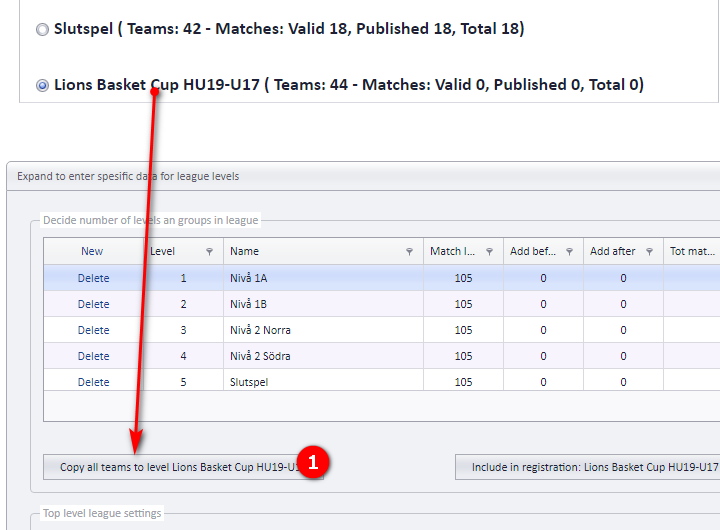Screen dimensions: 720x530
Task: Select the Nivå 1A name cell
Action: click(x=323, y=278)
